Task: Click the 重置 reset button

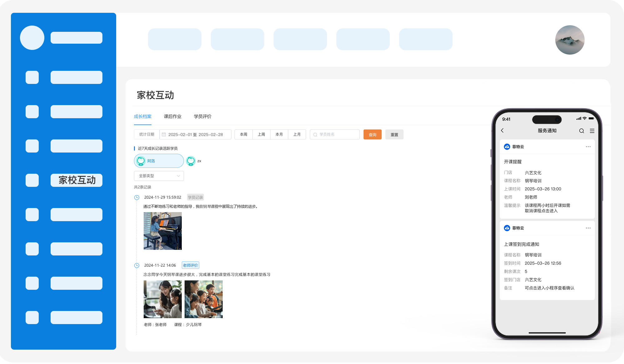Action: click(394, 134)
